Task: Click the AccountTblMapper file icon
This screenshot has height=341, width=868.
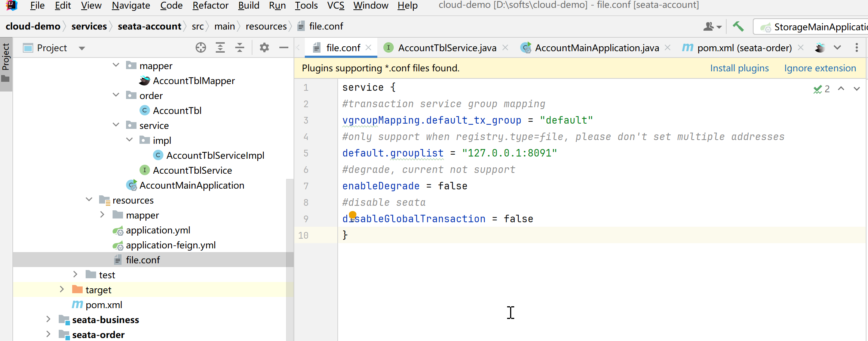Action: click(145, 81)
